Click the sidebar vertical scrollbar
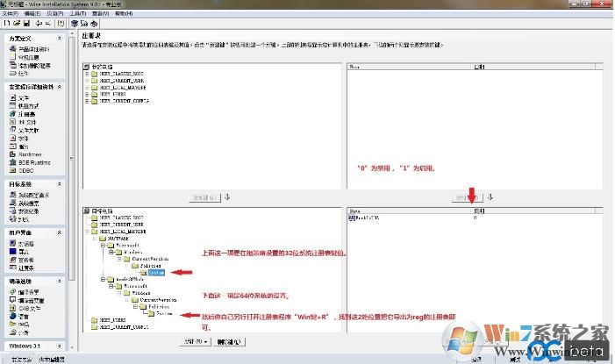Viewport: 615px width, 364px height. (x=72, y=159)
